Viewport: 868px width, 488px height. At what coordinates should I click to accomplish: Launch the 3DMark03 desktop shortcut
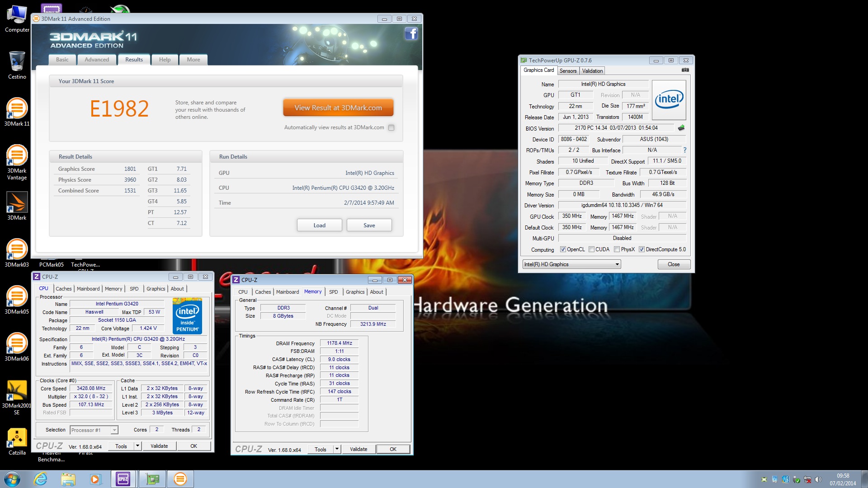coord(17,253)
